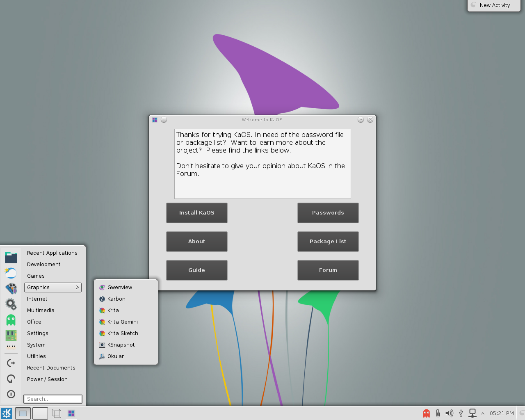Open the green circuit board icon in launcher sidebar
Screen dimensions: 525x420
11,336
